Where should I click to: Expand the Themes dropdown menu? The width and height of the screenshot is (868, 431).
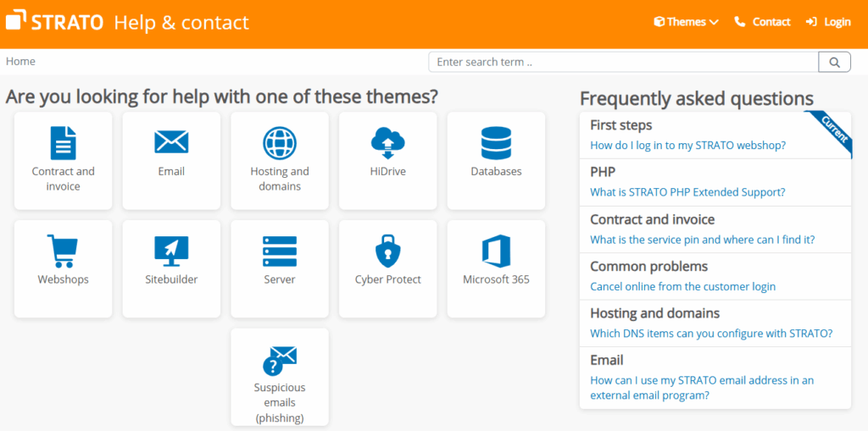[686, 22]
